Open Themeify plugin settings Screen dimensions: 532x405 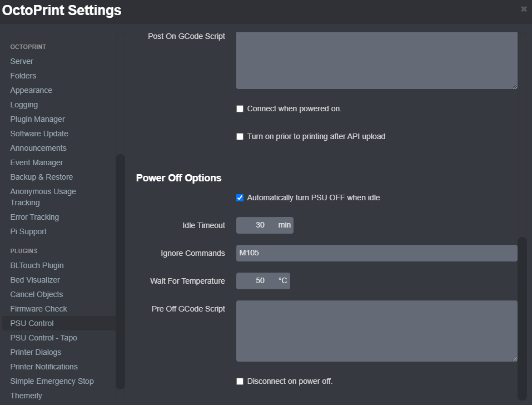point(26,396)
